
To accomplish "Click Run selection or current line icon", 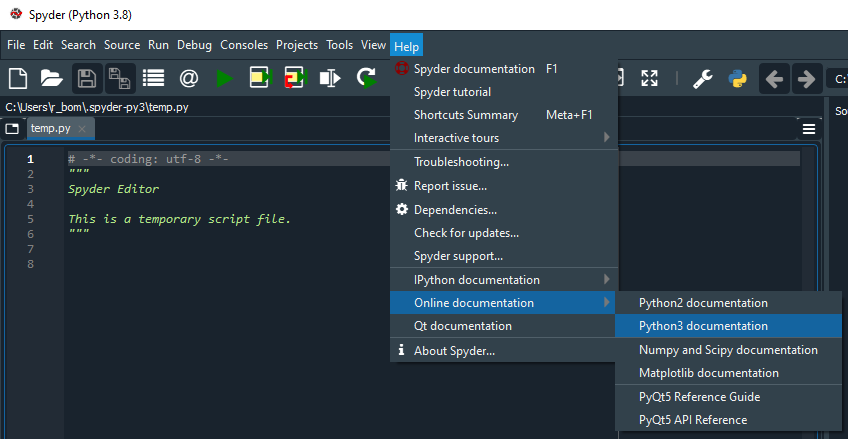I will coord(330,79).
